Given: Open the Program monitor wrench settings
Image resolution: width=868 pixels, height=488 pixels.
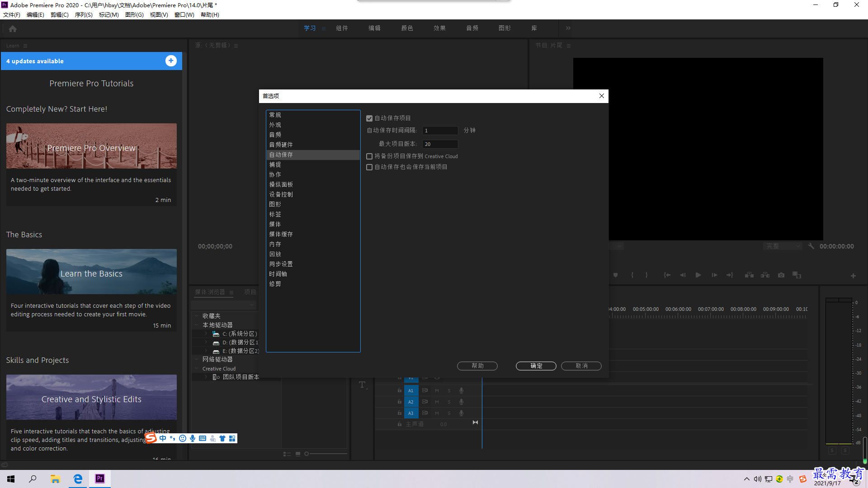Looking at the screenshot, I should 811,246.
